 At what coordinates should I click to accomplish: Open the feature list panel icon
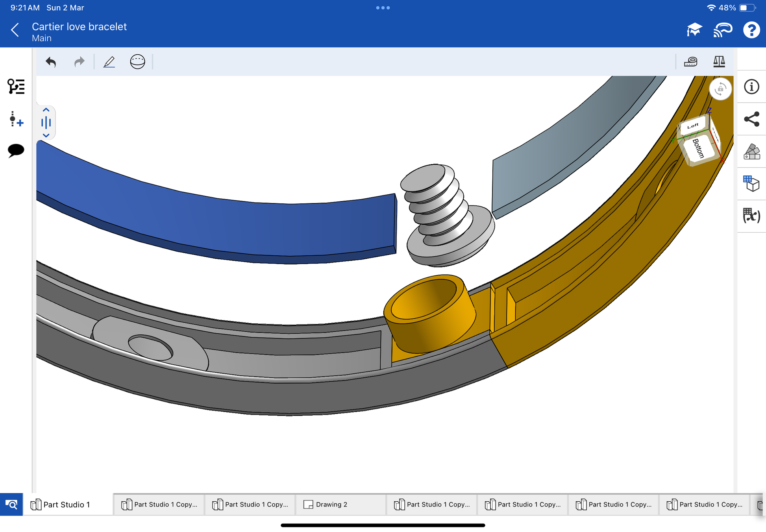pyautogui.click(x=16, y=87)
